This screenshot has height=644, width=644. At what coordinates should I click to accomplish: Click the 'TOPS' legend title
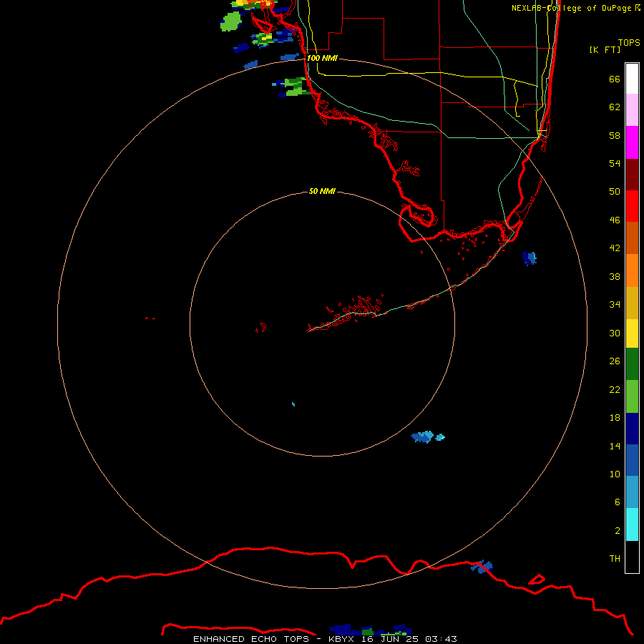[629, 42]
